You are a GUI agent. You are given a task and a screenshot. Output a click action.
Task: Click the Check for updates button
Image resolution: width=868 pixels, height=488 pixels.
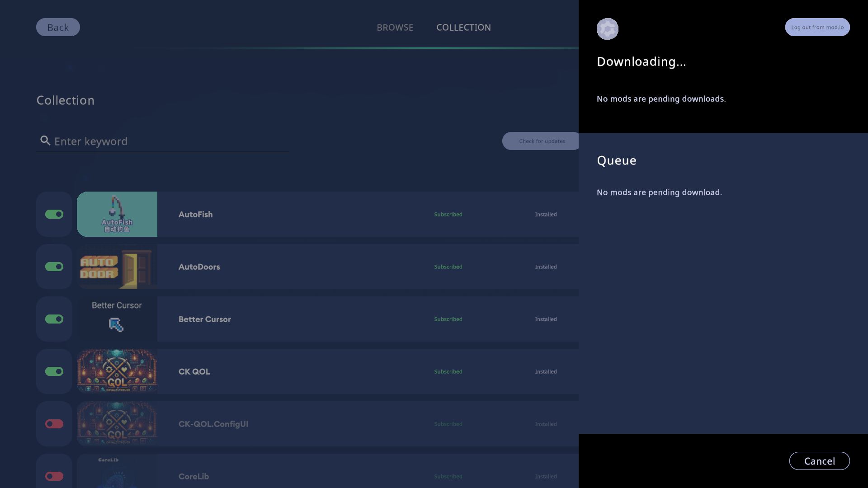click(x=541, y=141)
